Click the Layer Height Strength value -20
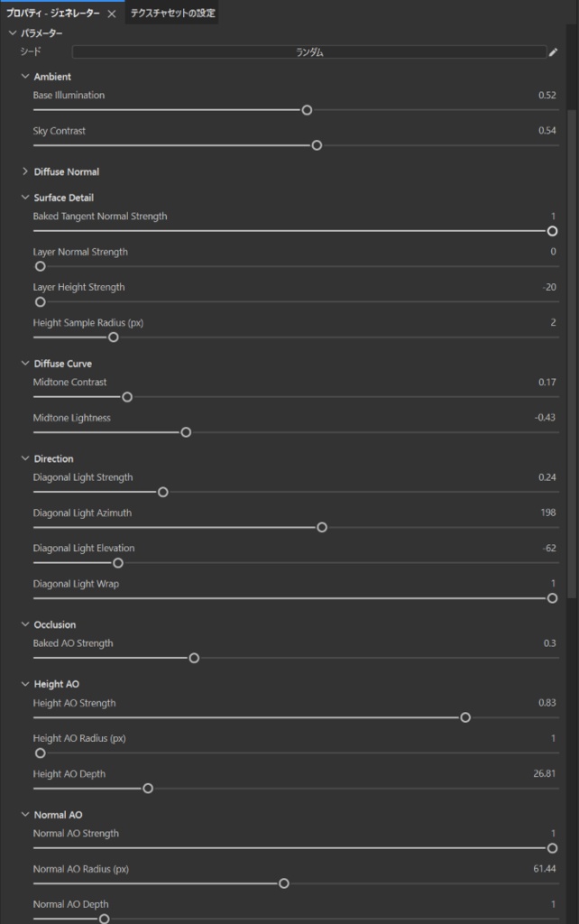Screen dimensions: 579x924 549,287
